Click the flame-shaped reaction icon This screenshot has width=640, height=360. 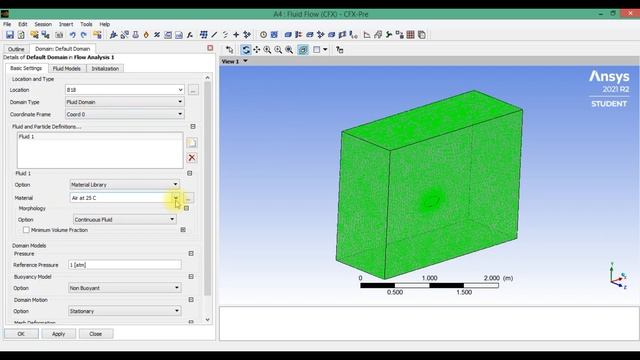tap(146, 35)
